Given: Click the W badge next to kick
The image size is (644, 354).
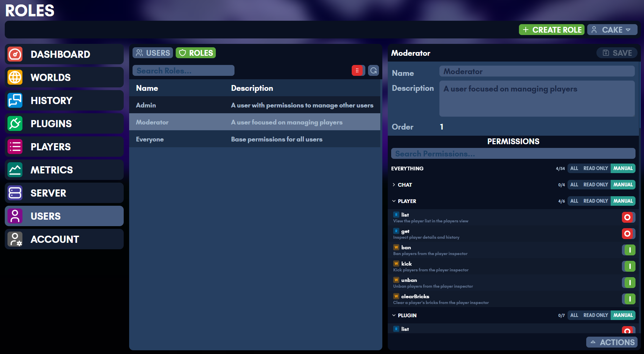Looking at the screenshot, I should [x=396, y=264].
